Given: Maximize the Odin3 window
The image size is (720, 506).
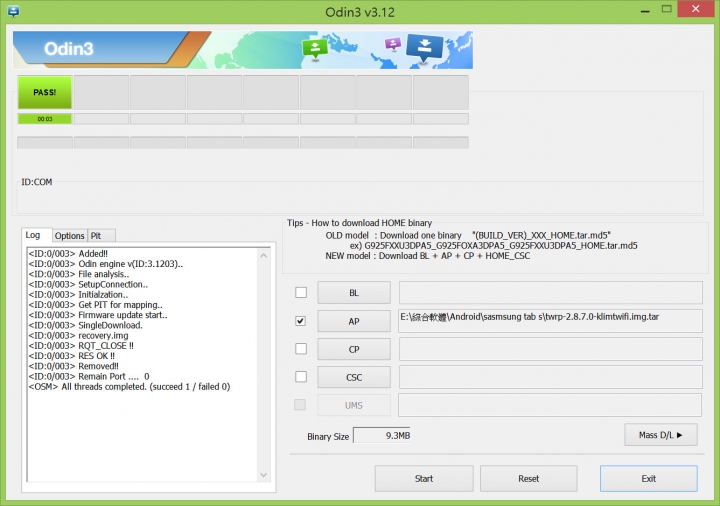Looking at the screenshot, I should (x=667, y=10).
